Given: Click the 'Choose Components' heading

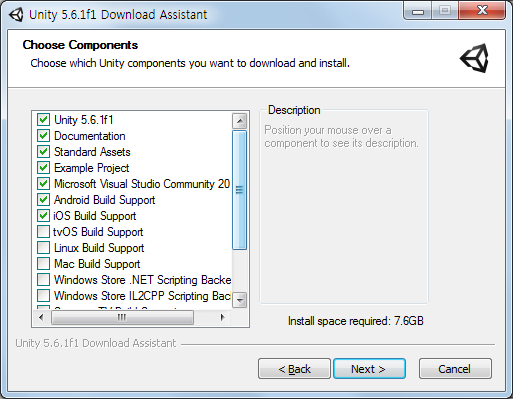Looking at the screenshot, I should (x=80, y=45).
